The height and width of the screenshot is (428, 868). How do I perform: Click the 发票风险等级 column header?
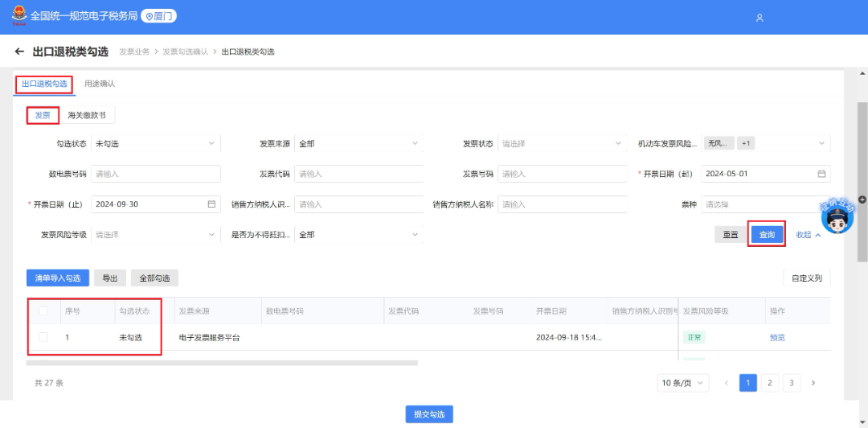pyautogui.click(x=706, y=311)
